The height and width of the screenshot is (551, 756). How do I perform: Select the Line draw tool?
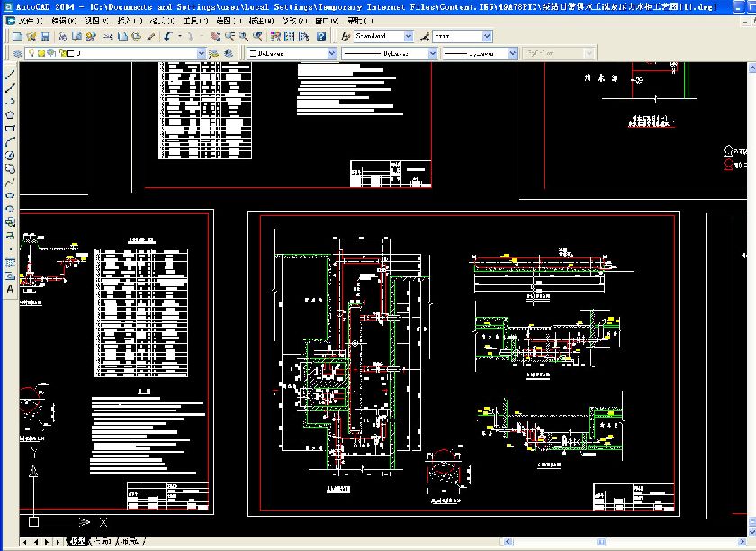(x=10, y=74)
